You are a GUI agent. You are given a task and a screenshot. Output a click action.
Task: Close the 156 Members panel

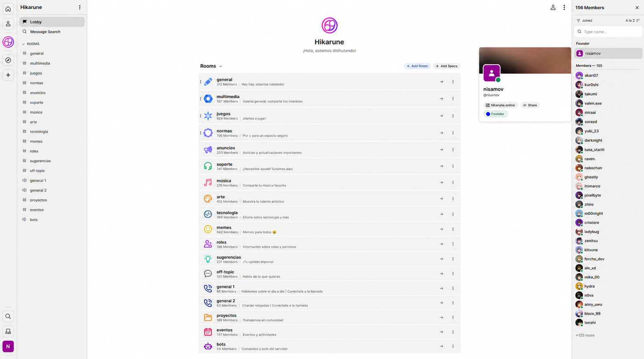pos(637,8)
